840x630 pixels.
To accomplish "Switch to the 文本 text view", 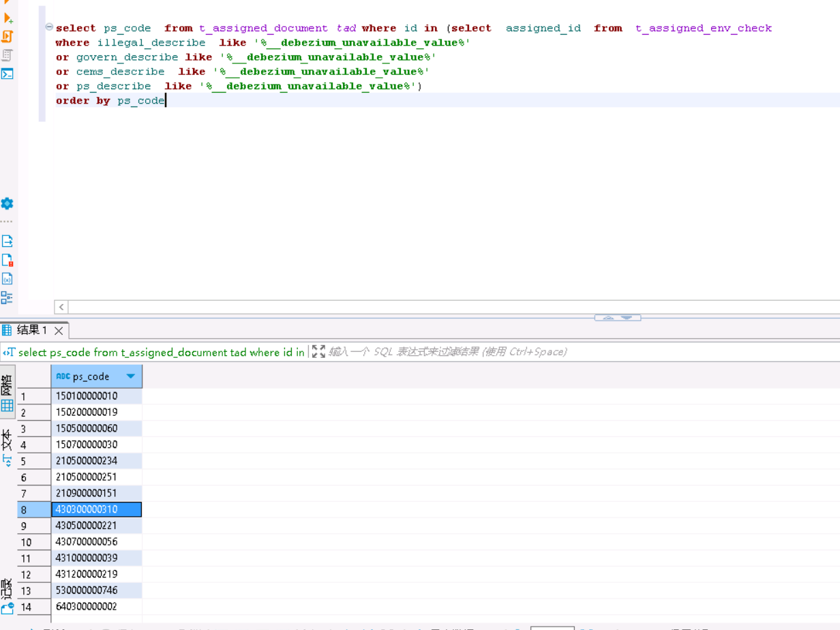I will tap(7, 447).
